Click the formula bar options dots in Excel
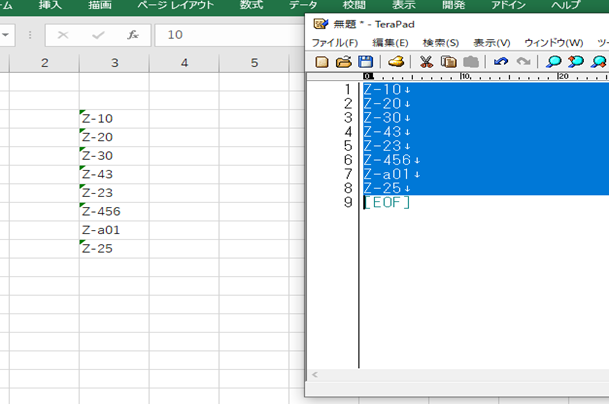609x404 pixels. pyautogui.click(x=30, y=35)
